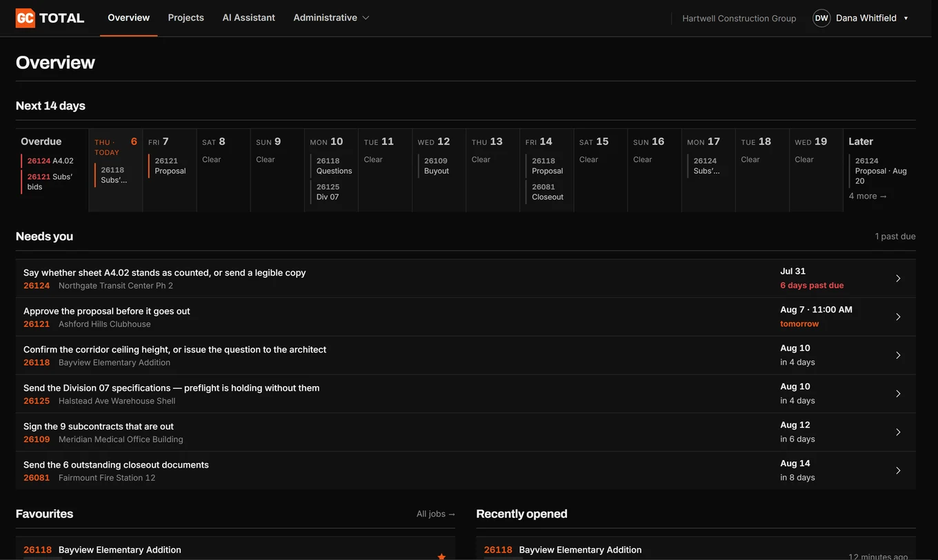
Task: Open chevron for Division 07 specifications task
Action: point(898,394)
